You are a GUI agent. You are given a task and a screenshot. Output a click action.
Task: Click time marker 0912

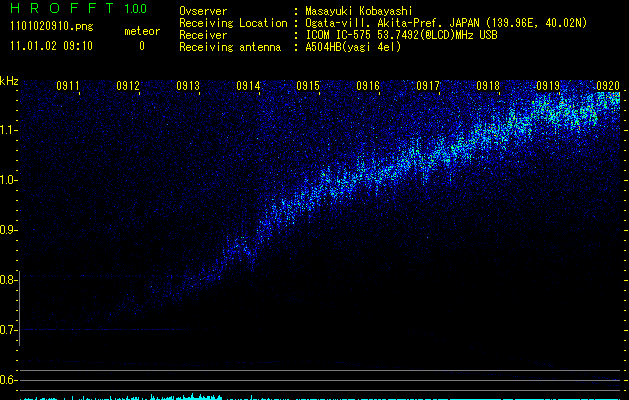(x=128, y=85)
